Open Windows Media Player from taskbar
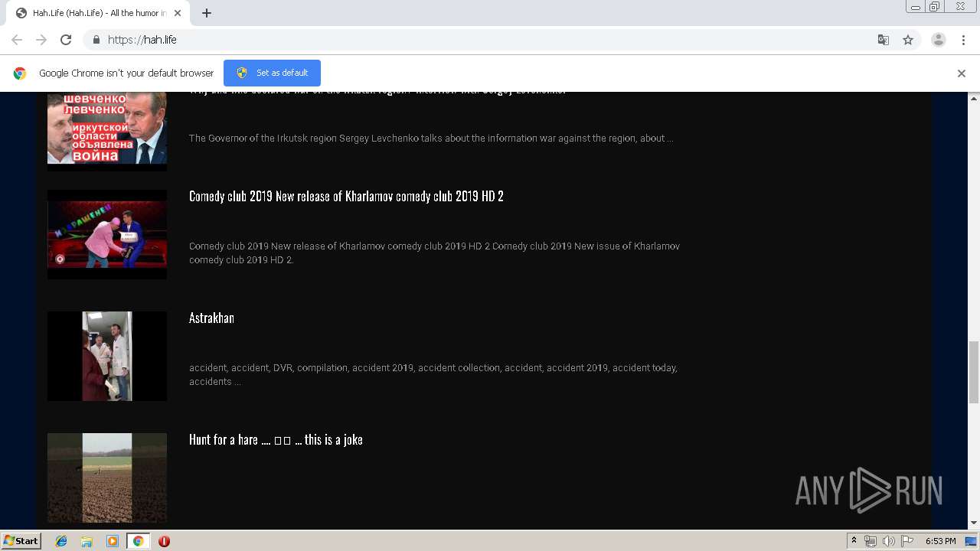This screenshot has height=551, width=980. pos(113,541)
